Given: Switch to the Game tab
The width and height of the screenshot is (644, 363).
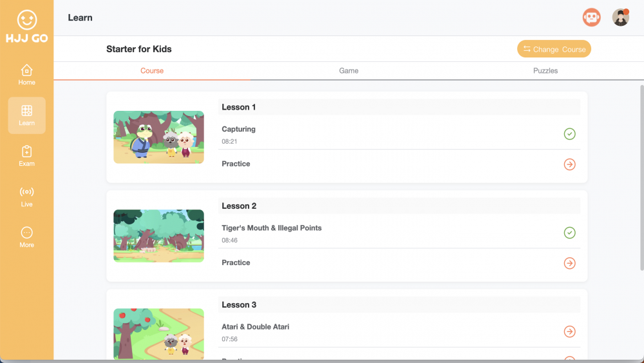Looking at the screenshot, I should [x=348, y=71].
